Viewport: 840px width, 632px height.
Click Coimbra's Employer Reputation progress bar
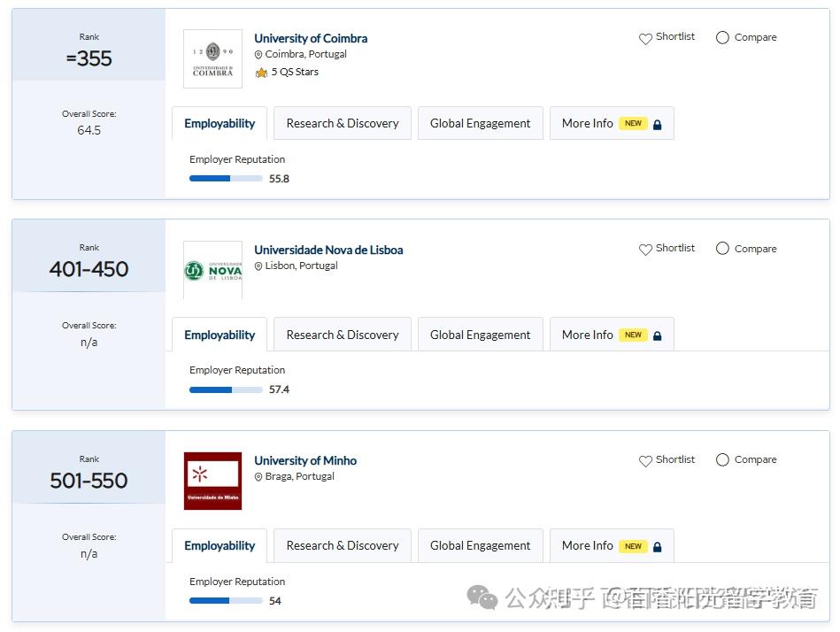click(225, 178)
